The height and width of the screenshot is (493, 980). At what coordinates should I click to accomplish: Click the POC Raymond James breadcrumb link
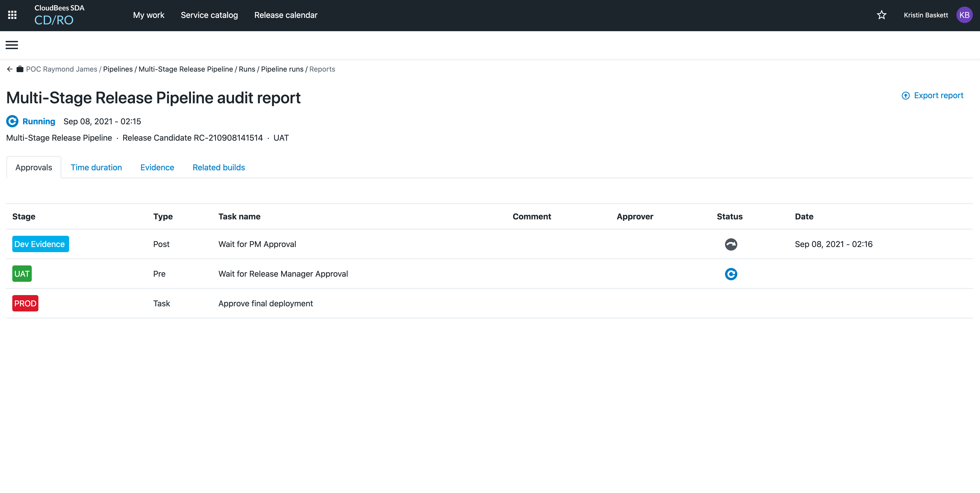tap(61, 69)
